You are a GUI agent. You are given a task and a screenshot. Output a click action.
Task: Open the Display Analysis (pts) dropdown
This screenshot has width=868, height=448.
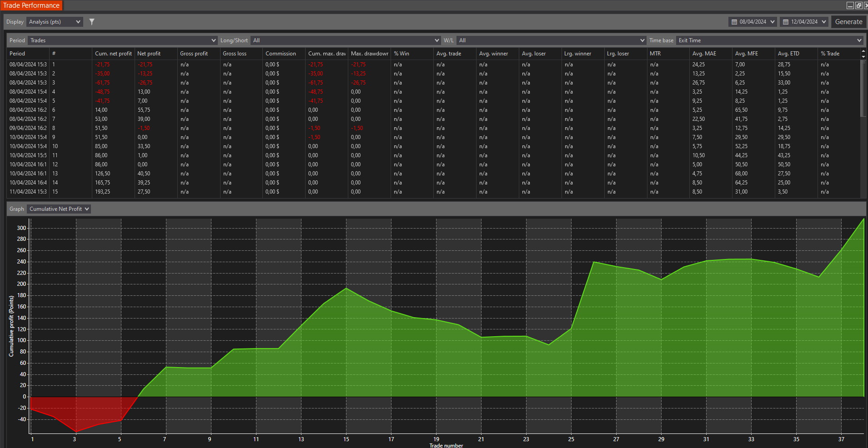tap(55, 22)
